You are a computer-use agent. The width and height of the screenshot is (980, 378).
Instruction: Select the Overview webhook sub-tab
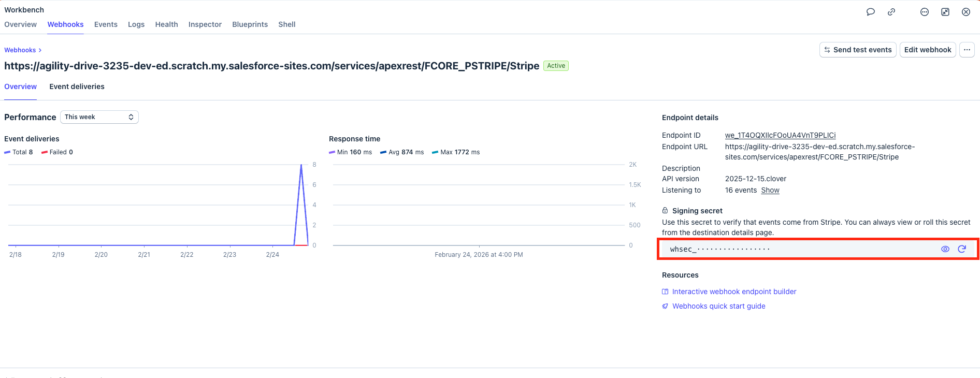(21, 86)
